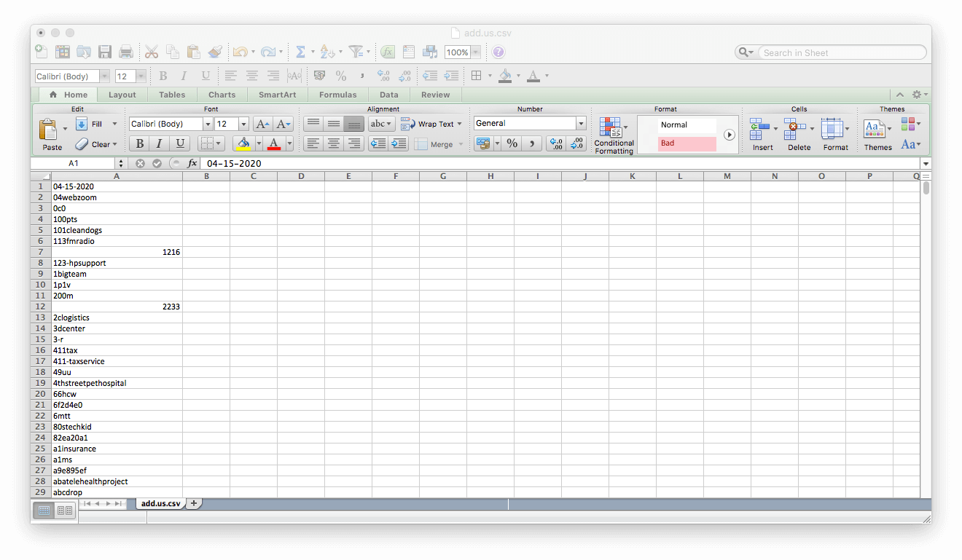Screen dimensions: 962x560
Task: Open the ribbon font name dropdown
Action: pyautogui.click(x=208, y=124)
